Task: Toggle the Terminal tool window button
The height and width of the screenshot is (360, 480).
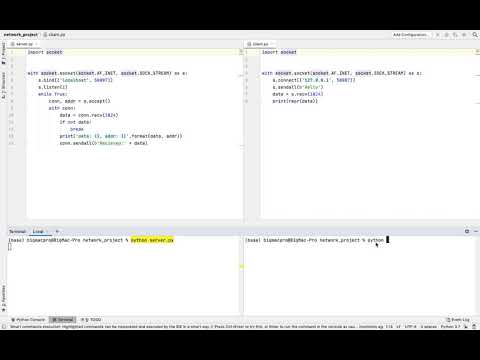Action: click(63, 319)
